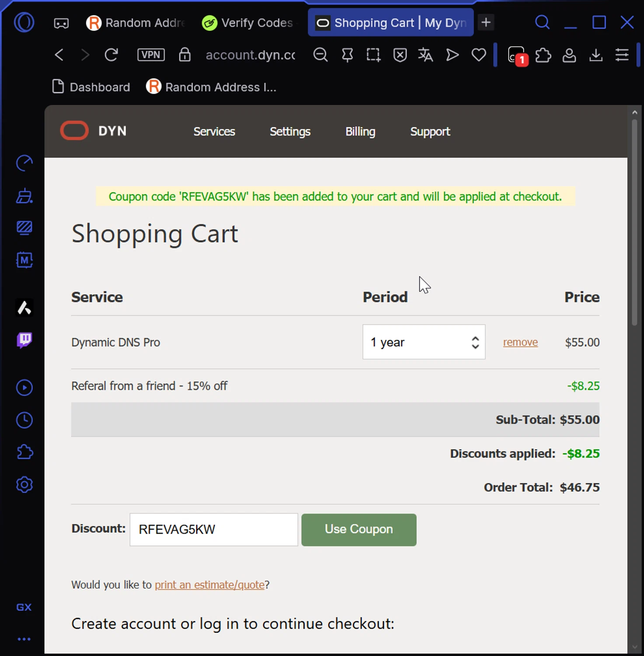This screenshot has height=656, width=644.
Task: Click the coupon added confirmation message
Action: click(x=335, y=196)
